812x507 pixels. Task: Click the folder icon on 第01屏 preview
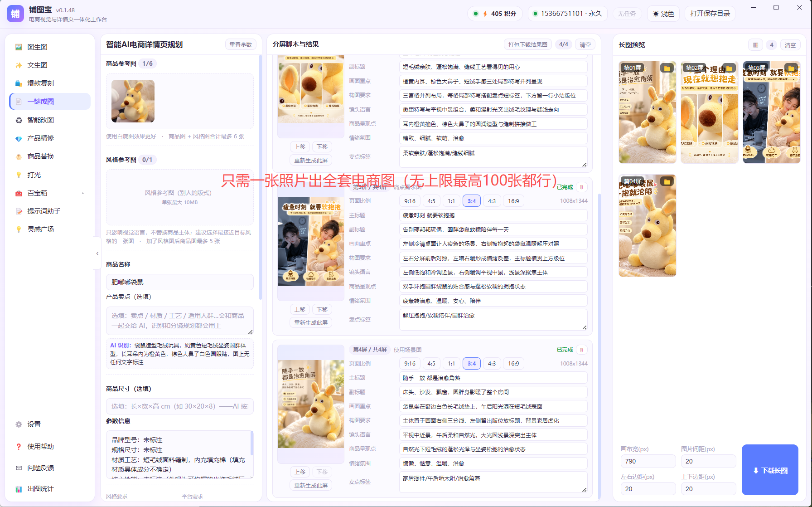pyautogui.click(x=667, y=68)
